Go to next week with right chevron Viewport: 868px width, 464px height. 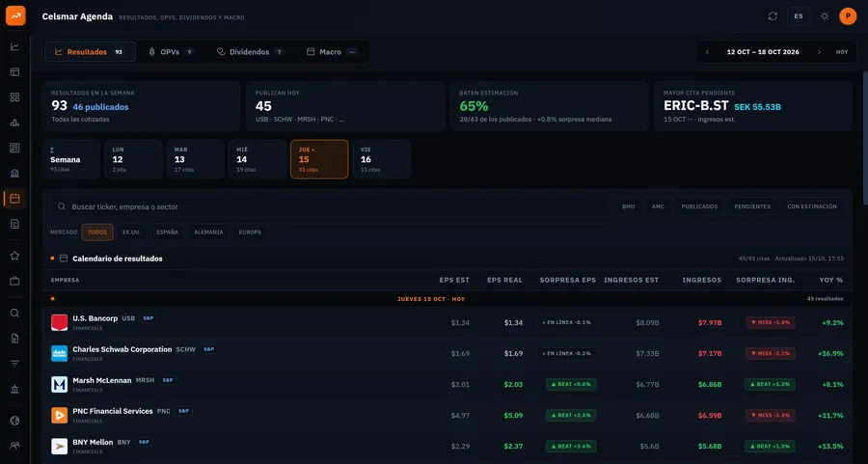pyautogui.click(x=819, y=52)
